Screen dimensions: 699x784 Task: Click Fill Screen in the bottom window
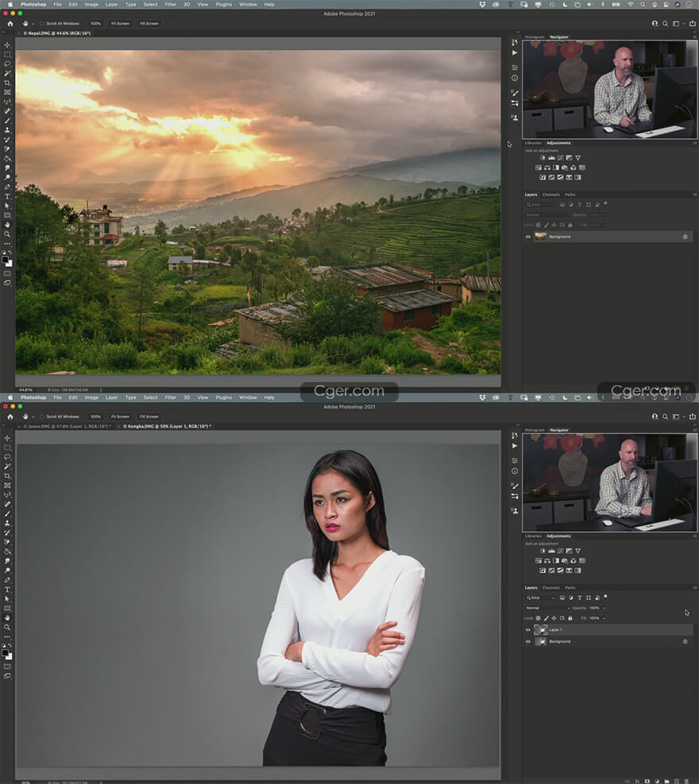[x=149, y=416]
